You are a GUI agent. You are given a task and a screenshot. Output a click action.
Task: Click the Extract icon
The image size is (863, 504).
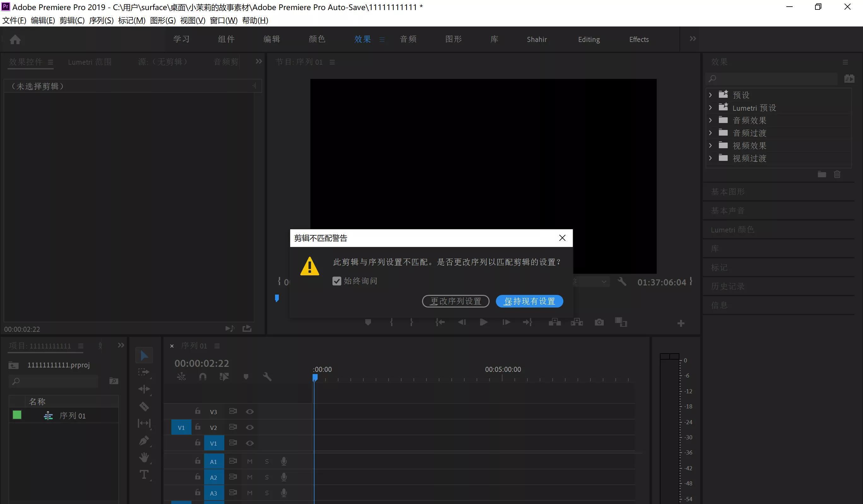(x=577, y=322)
